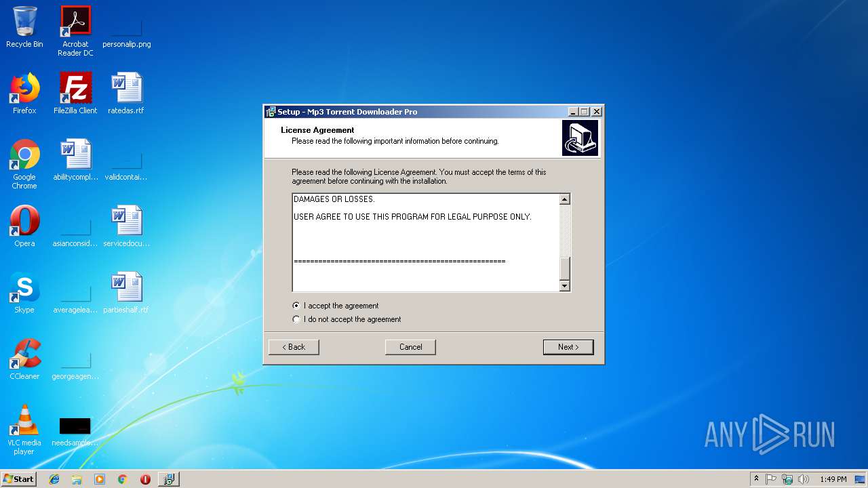Click the 1:49 PM system clock
Image resolution: width=868 pixels, height=488 pixels.
[833, 479]
